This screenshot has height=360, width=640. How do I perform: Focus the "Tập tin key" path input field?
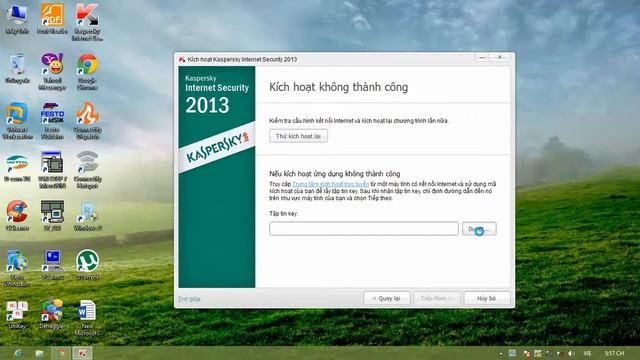364,229
